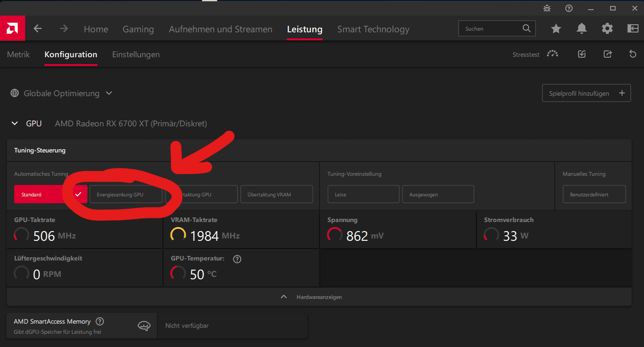The height and width of the screenshot is (347, 644).
Task: Go forward with the right arrow
Action: click(64, 29)
